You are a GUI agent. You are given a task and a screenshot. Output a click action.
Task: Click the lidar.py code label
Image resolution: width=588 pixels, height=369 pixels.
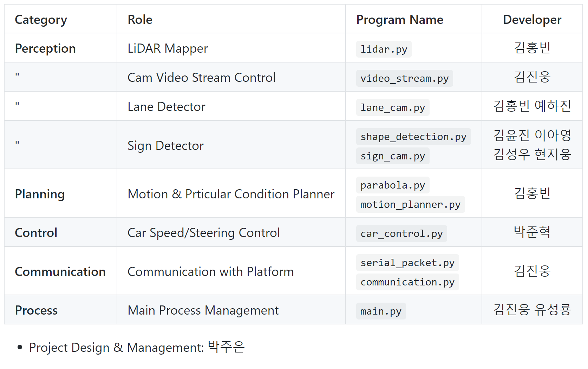click(384, 49)
